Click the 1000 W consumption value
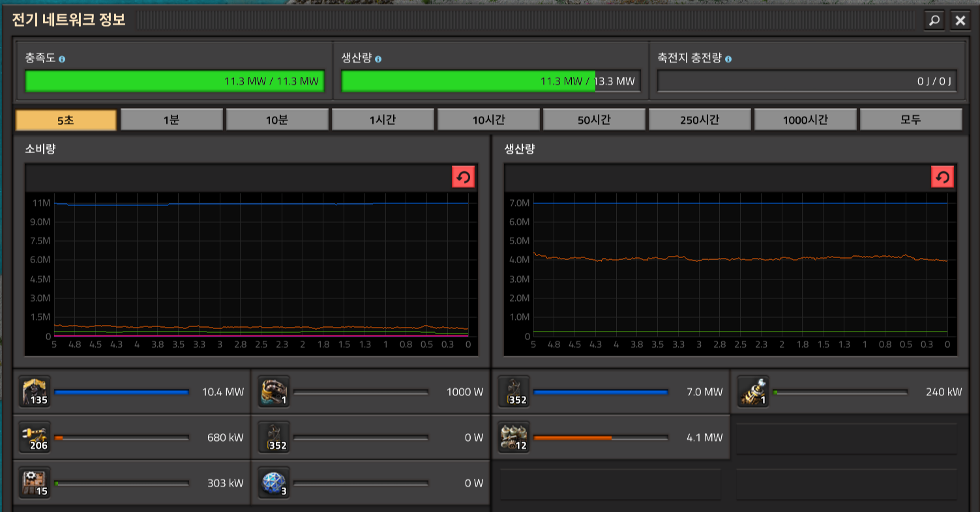980x512 pixels. click(465, 392)
